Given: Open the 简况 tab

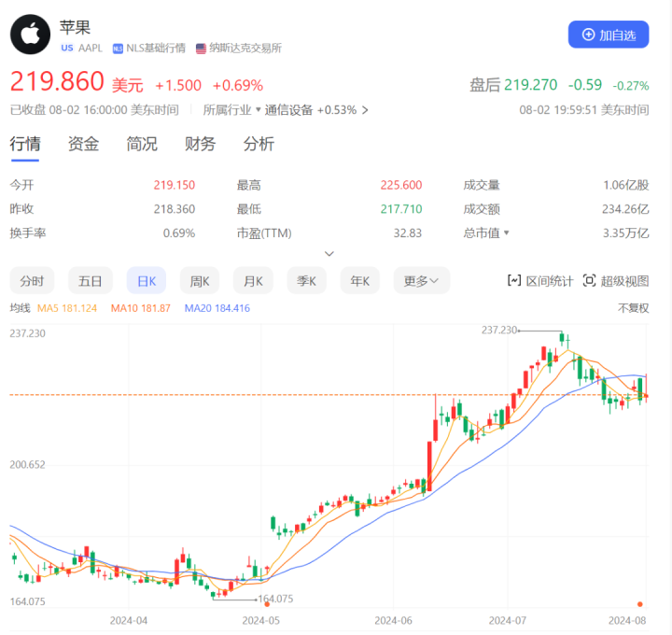Looking at the screenshot, I should (142, 144).
